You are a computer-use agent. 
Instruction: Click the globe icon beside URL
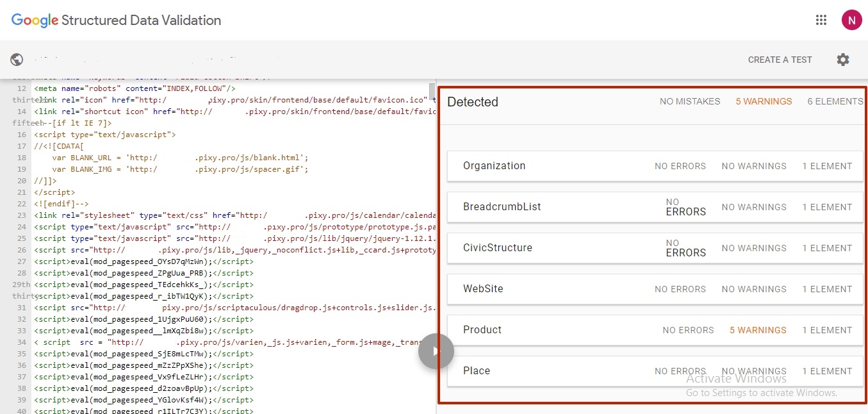click(17, 60)
